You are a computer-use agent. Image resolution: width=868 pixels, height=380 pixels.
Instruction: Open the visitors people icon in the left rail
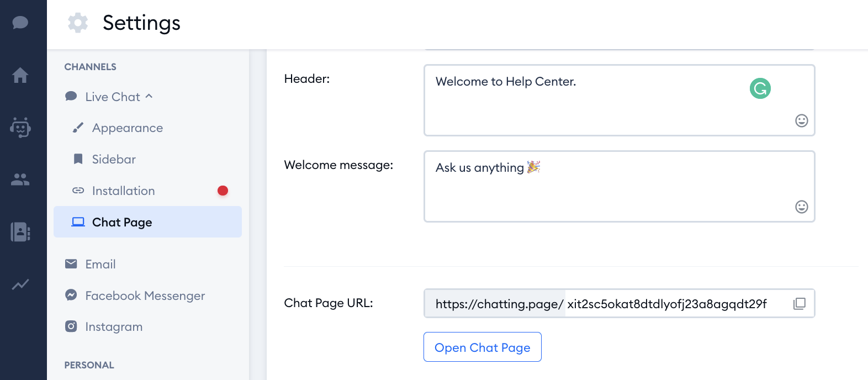click(x=20, y=180)
